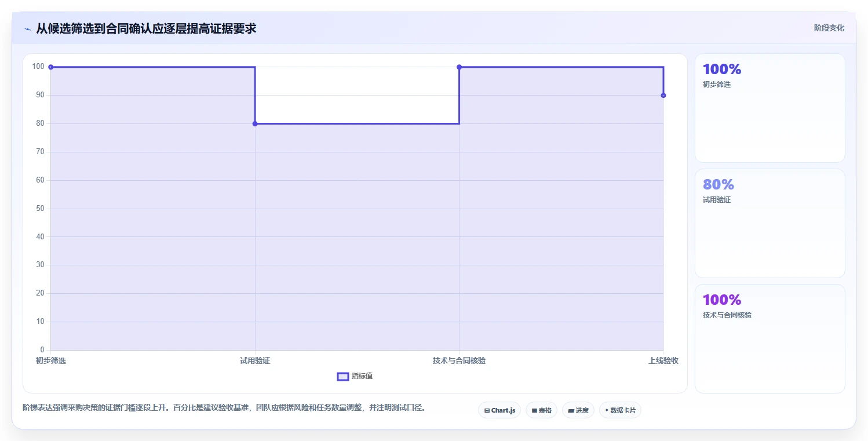Click the data point at 初步筛选 100
The height and width of the screenshot is (441, 868).
(51, 67)
